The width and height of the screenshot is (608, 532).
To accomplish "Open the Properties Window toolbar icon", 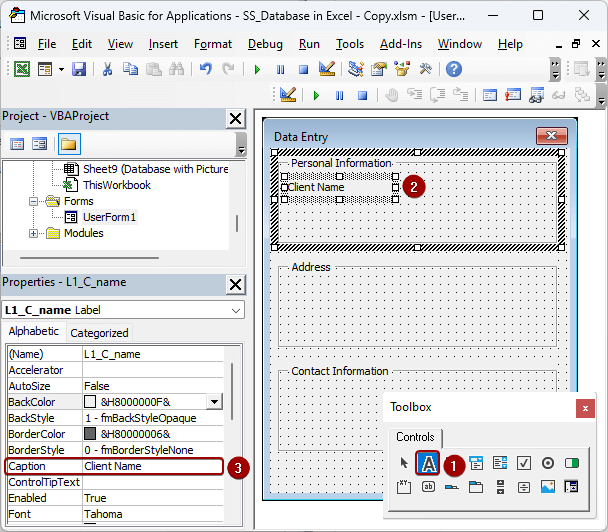I will pyautogui.click(x=379, y=69).
